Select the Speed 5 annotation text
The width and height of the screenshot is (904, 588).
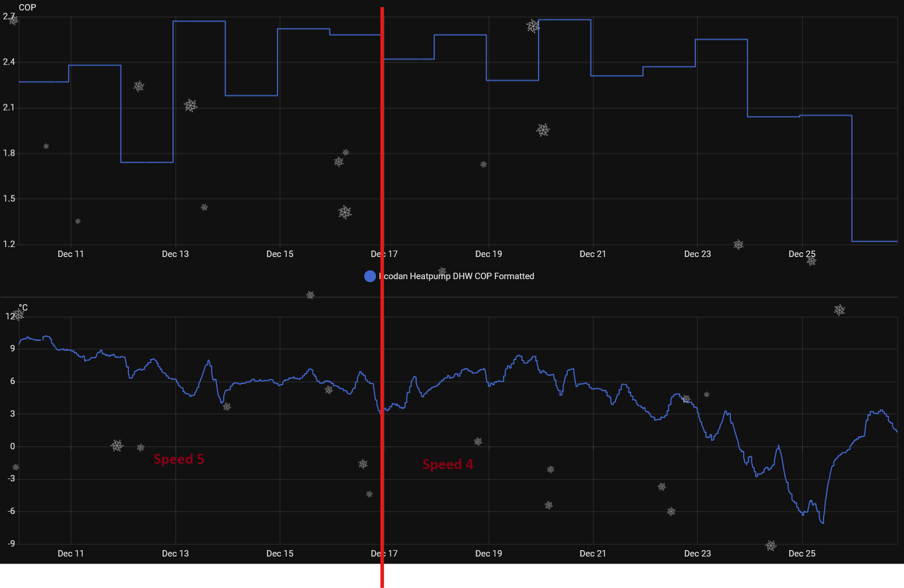(179, 459)
